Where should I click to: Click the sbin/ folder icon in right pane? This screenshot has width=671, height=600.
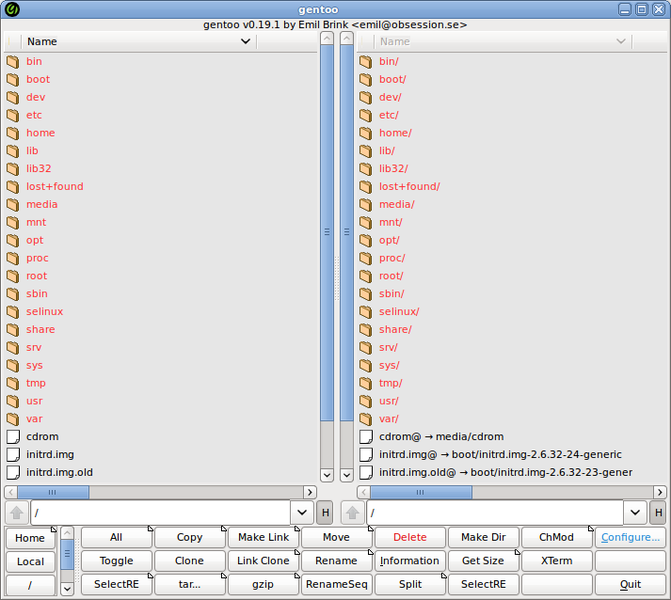tap(366, 294)
